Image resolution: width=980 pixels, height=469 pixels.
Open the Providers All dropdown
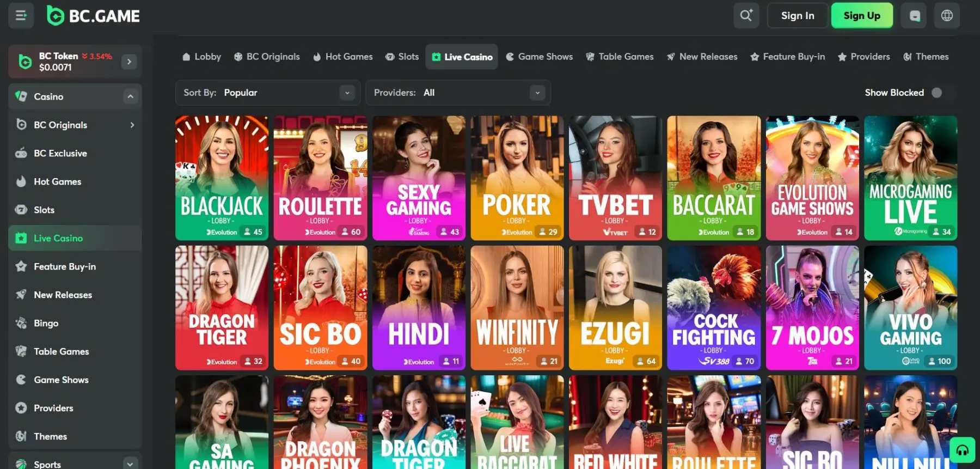point(458,93)
